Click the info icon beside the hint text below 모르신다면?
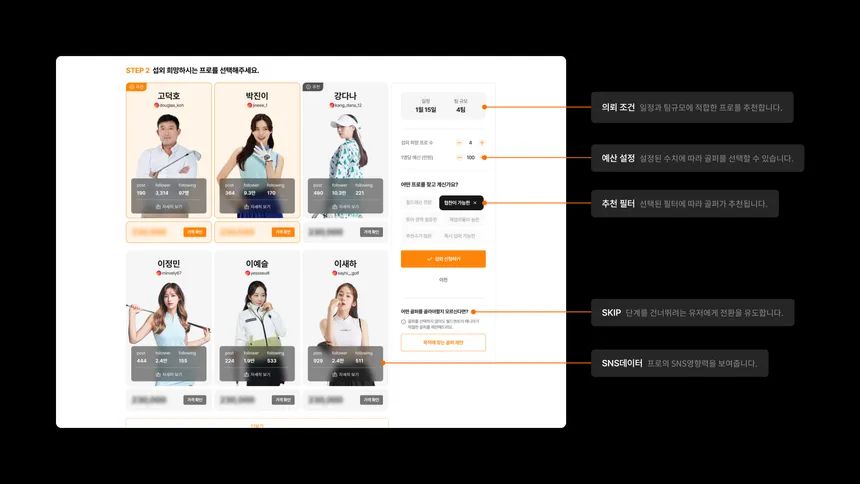Viewport: 860px width, 484px height. 404,322
